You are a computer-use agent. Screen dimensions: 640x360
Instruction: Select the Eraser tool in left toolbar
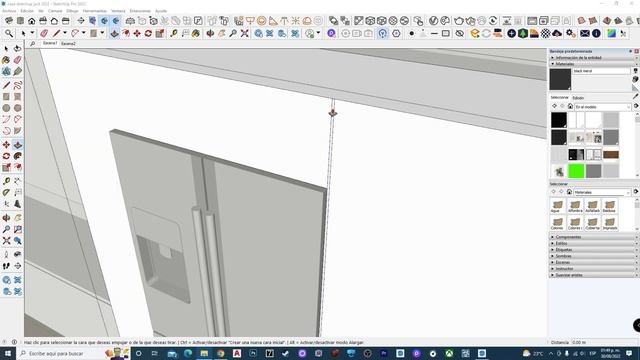tap(18, 60)
